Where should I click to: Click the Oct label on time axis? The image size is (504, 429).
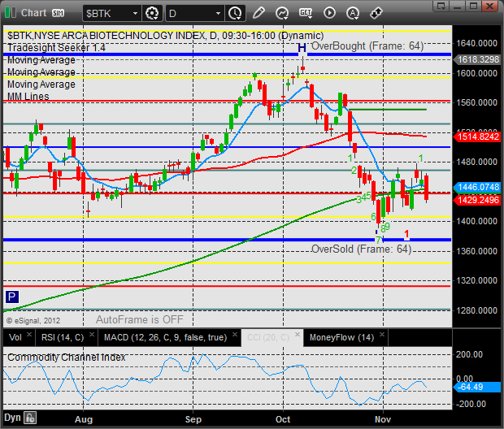coord(283,419)
